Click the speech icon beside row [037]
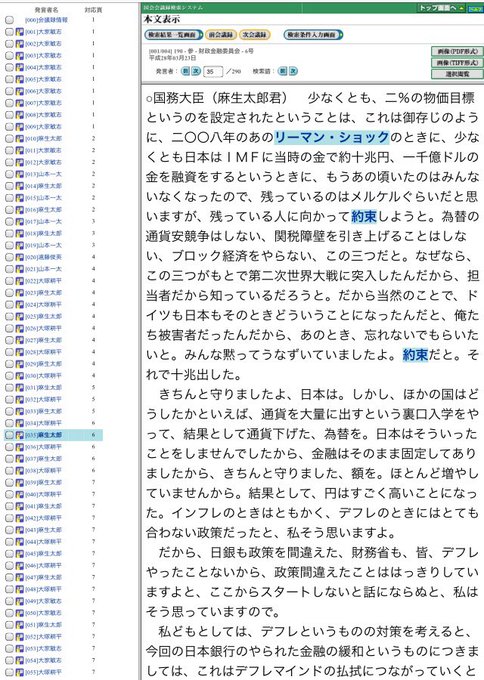Screen dimensions: 484x680 coord(20,458)
